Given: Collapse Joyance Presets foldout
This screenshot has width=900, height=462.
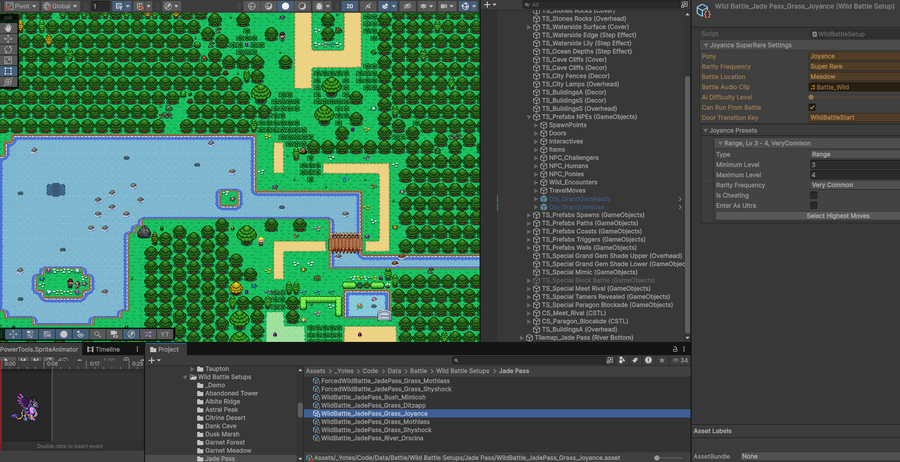Looking at the screenshot, I should pyautogui.click(x=705, y=131).
